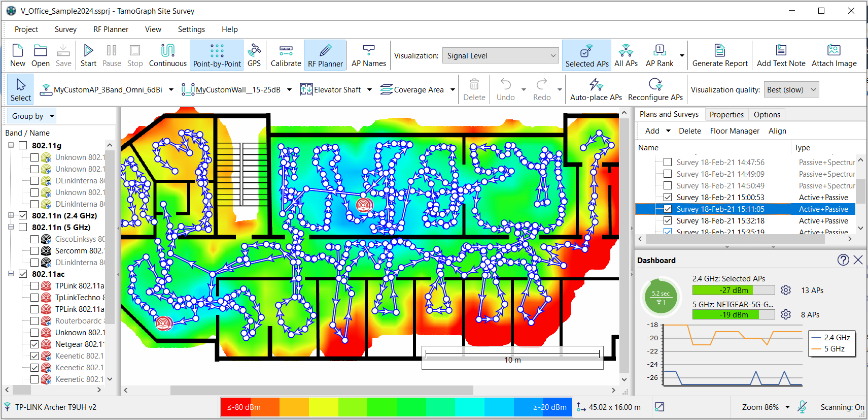
Task: Run Auto-place APs
Action: click(x=596, y=89)
